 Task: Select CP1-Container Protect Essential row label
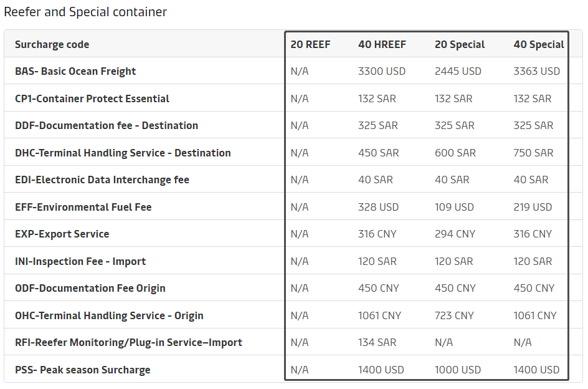click(x=92, y=98)
